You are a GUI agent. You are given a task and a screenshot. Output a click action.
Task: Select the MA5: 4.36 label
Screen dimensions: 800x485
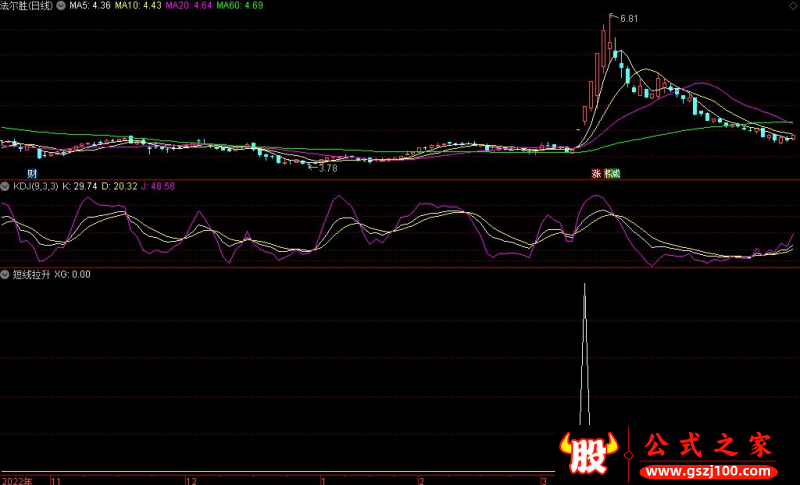pos(90,6)
